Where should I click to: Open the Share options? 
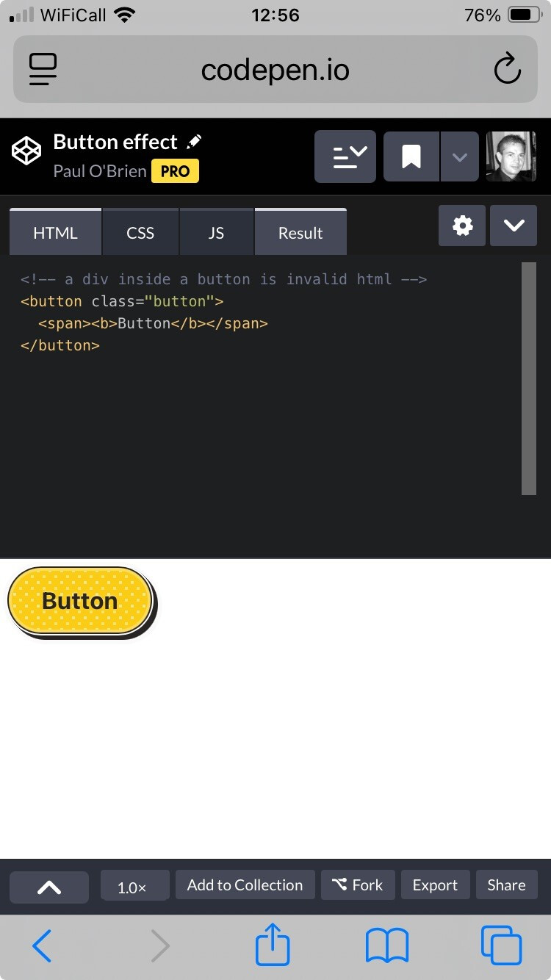(x=507, y=885)
